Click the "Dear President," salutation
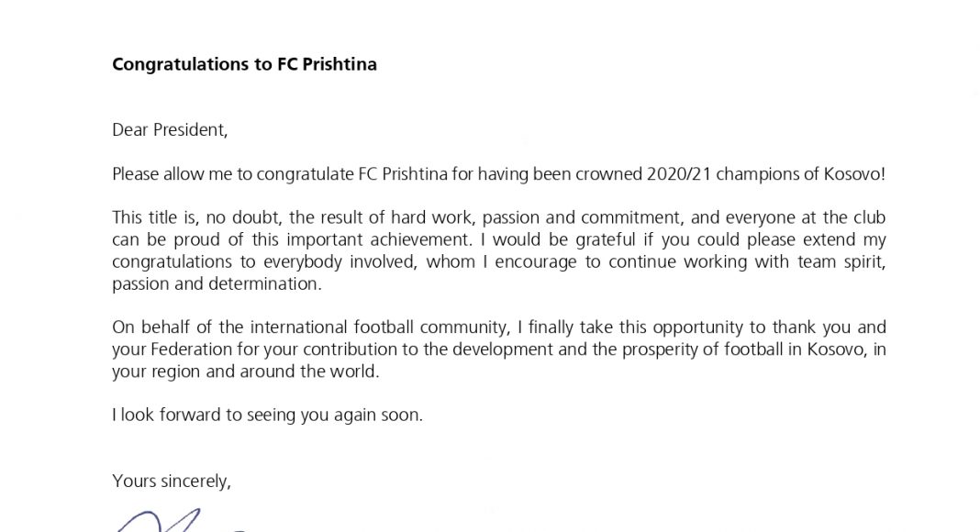The width and height of the screenshot is (980, 532). 170,129
